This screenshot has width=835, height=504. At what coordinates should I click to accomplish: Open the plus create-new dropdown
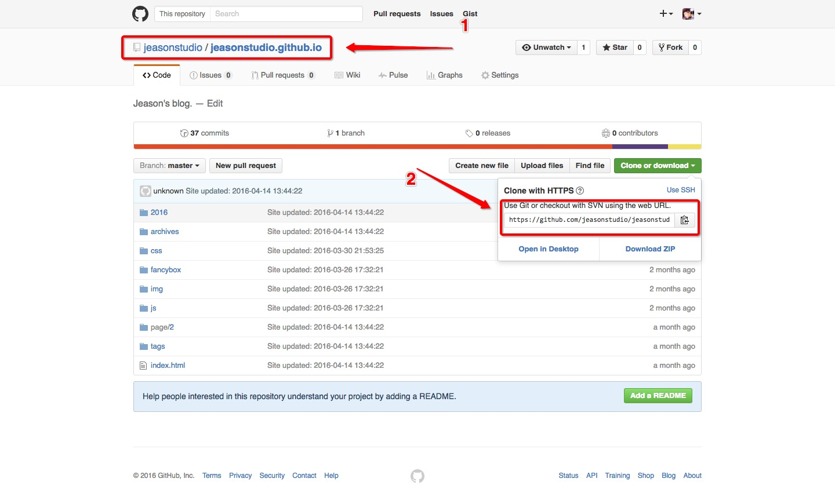666,13
